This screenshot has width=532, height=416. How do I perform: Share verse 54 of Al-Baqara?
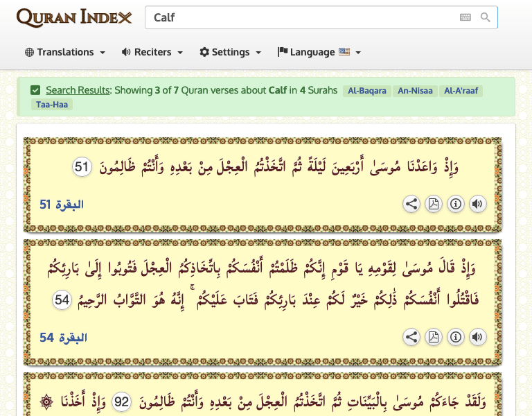(411, 337)
